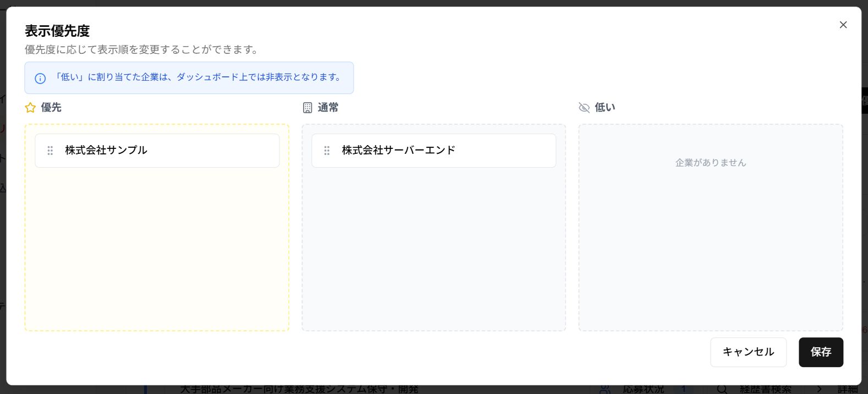Click the info icon in blue notice
This screenshot has width=868, height=394.
coord(40,78)
